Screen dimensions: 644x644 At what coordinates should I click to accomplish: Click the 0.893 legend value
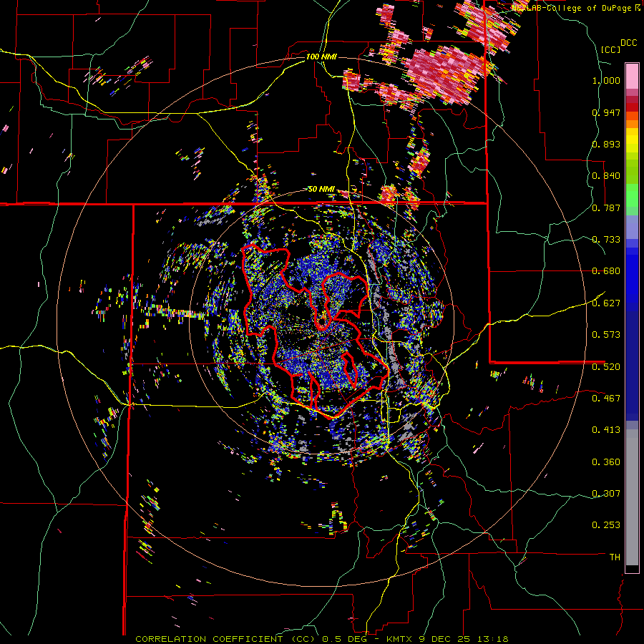(x=606, y=144)
